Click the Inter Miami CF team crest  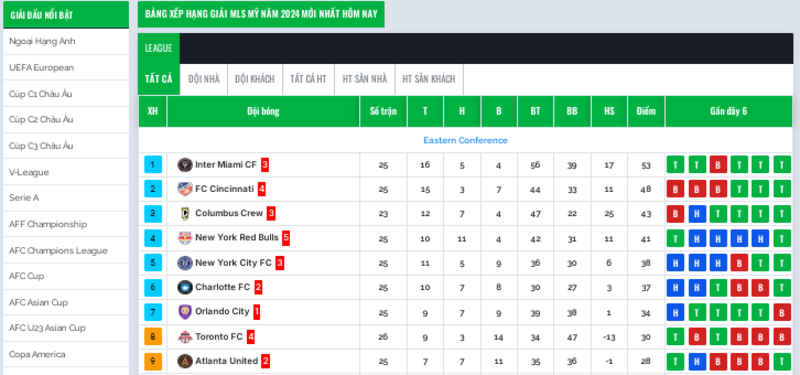[x=185, y=165]
